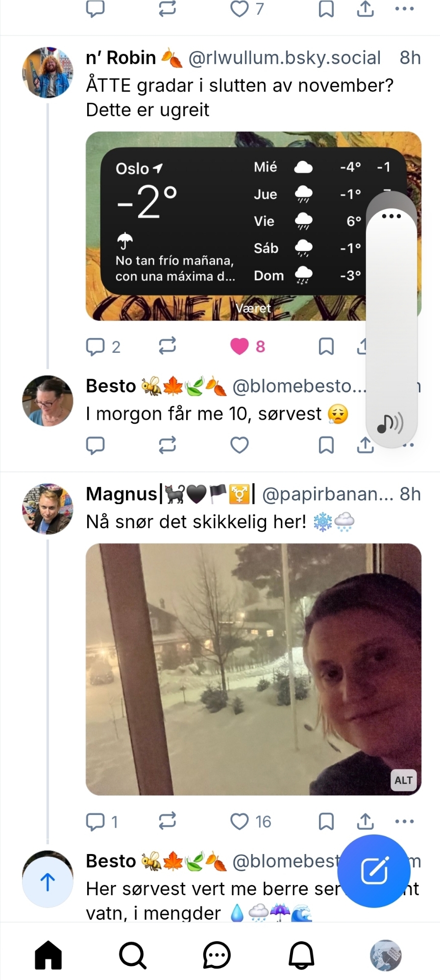This screenshot has height=980, width=440.
Task: Open Magnus's snowy selfie image
Action: point(253,669)
